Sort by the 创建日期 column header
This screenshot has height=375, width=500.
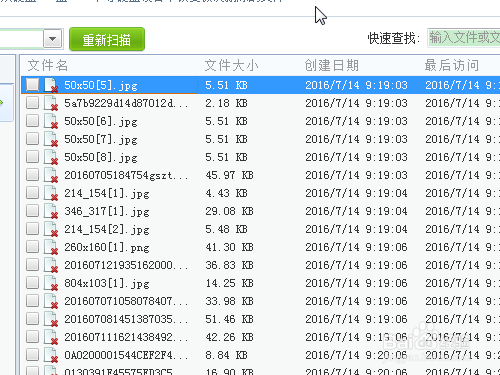[x=332, y=65]
